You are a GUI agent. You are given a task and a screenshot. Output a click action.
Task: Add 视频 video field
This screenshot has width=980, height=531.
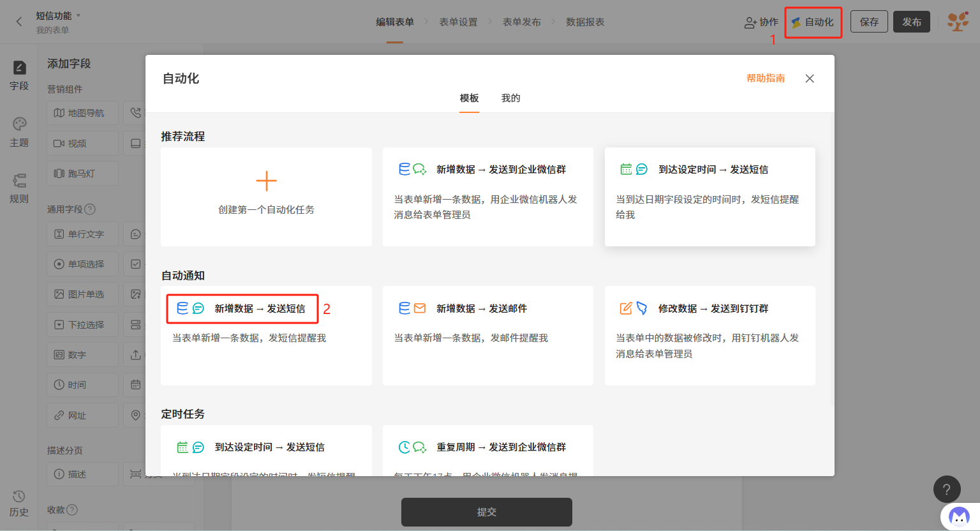coord(83,144)
